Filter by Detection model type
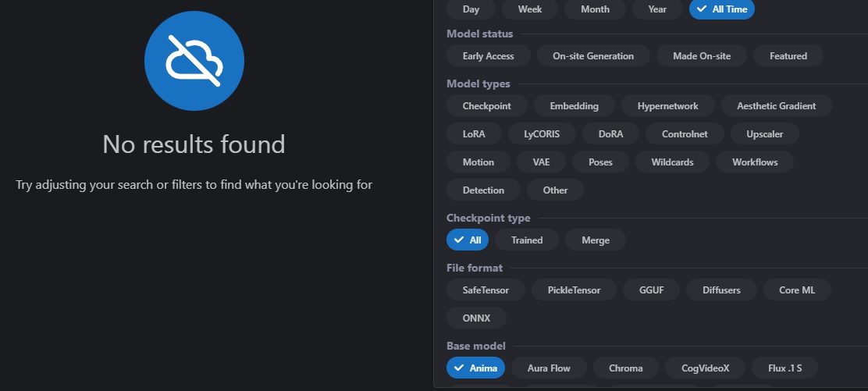The image size is (868, 391). (x=483, y=190)
